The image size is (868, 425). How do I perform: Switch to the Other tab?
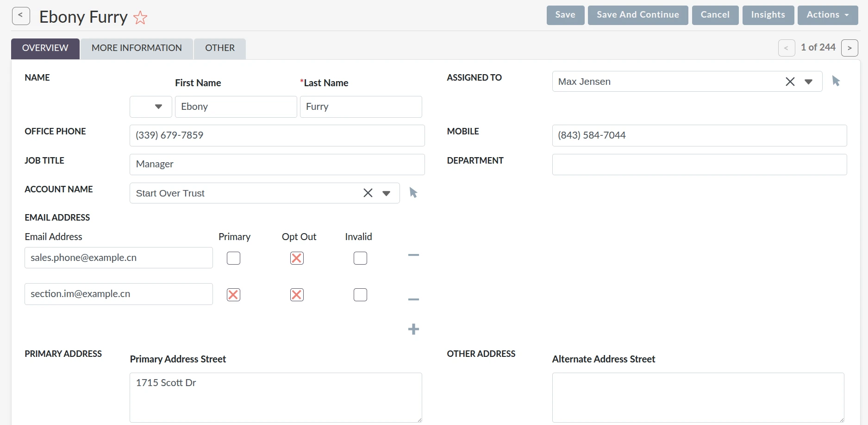point(220,48)
